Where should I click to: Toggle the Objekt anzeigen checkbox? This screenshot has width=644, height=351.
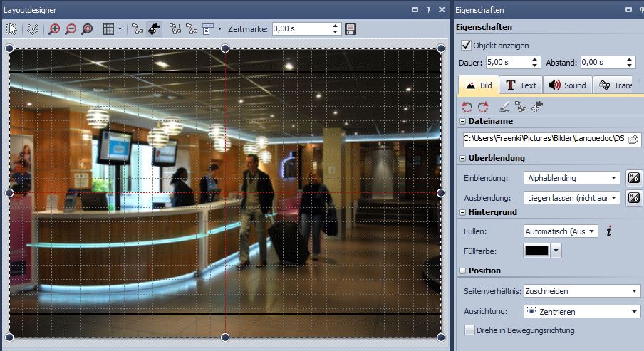467,46
